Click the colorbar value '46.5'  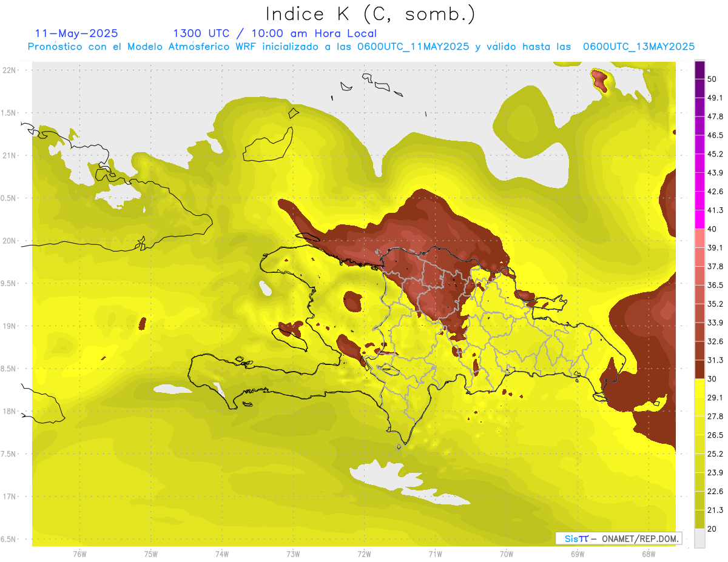[715, 135]
